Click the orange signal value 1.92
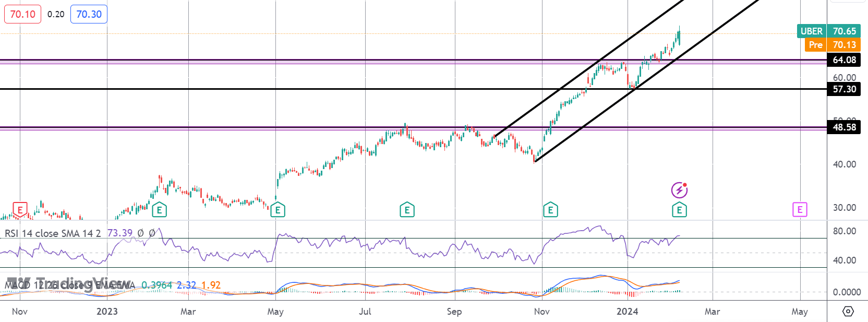Screen dimensions: 868x322 point(211,285)
